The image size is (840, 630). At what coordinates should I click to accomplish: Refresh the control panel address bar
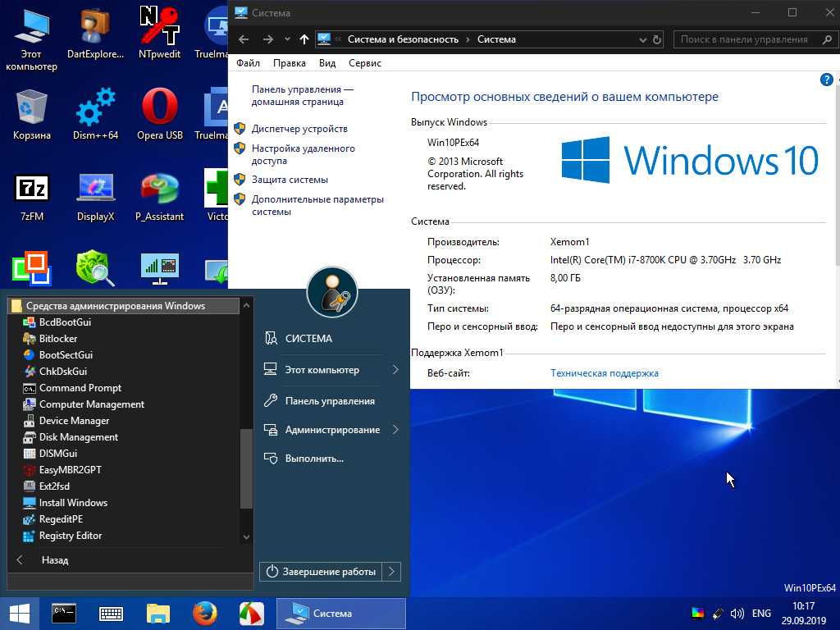(x=657, y=39)
